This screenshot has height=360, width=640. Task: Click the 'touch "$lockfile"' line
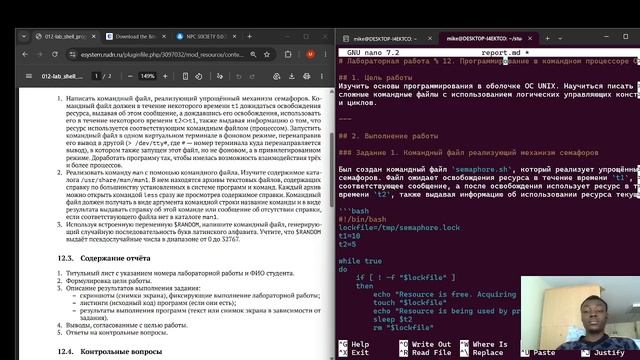pyautogui.click(x=410, y=302)
